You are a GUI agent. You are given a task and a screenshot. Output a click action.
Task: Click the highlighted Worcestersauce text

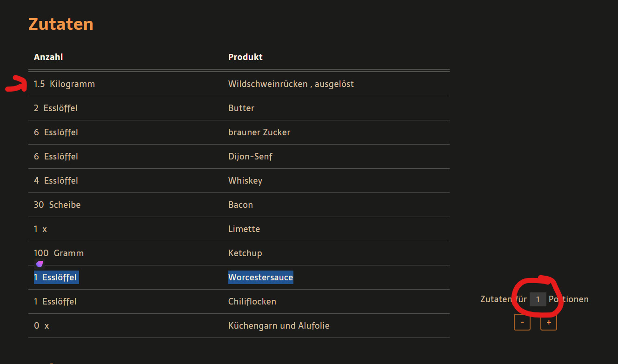click(261, 278)
